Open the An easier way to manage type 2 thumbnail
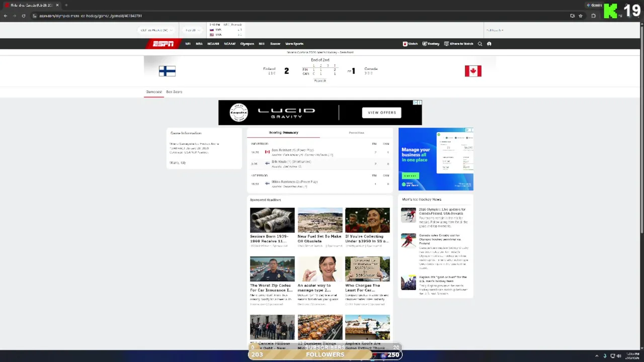The width and height of the screenshot is (644, 362). [320, 269]
